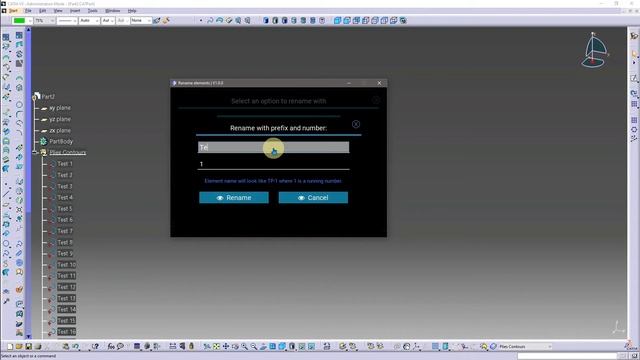Image resolution: width=640 pixels, height=360 pixels.
Task: Click the Painter icon beside the None dropdown
Action: (x=157, y=20)
